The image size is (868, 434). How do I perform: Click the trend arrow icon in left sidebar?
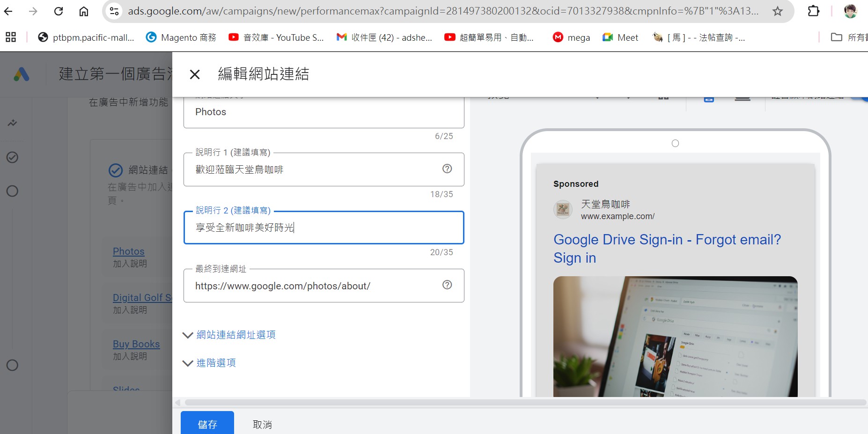(12, 123)
